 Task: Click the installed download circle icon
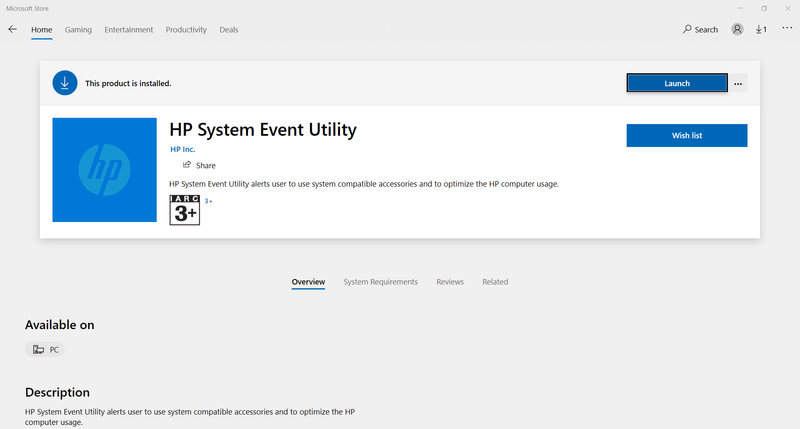pos(65,83)
